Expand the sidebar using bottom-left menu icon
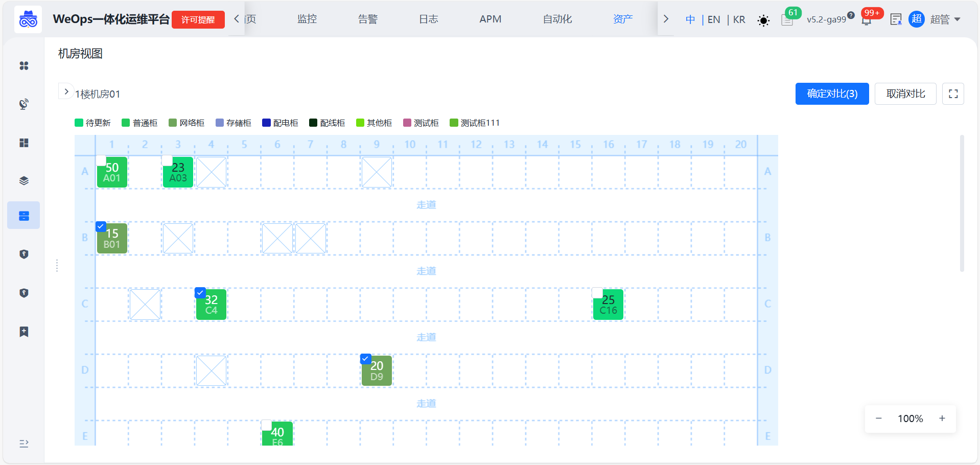 pyautogui.click(x=24, y=444)
